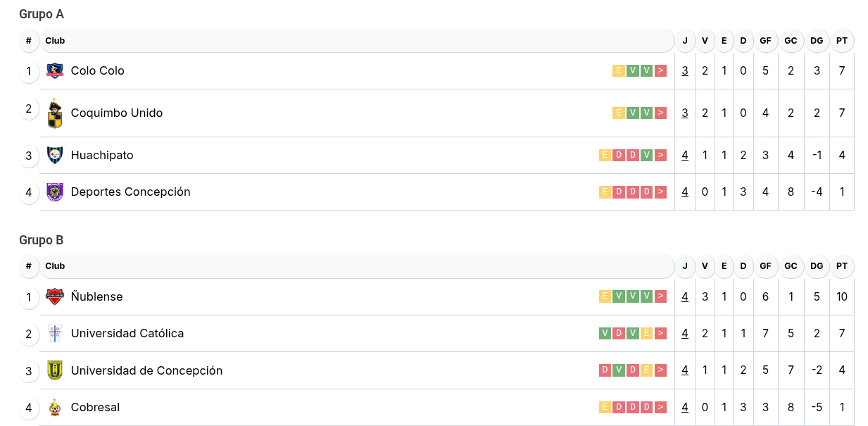Click Colo Colo's games played number 3

(x=685, y=70)
